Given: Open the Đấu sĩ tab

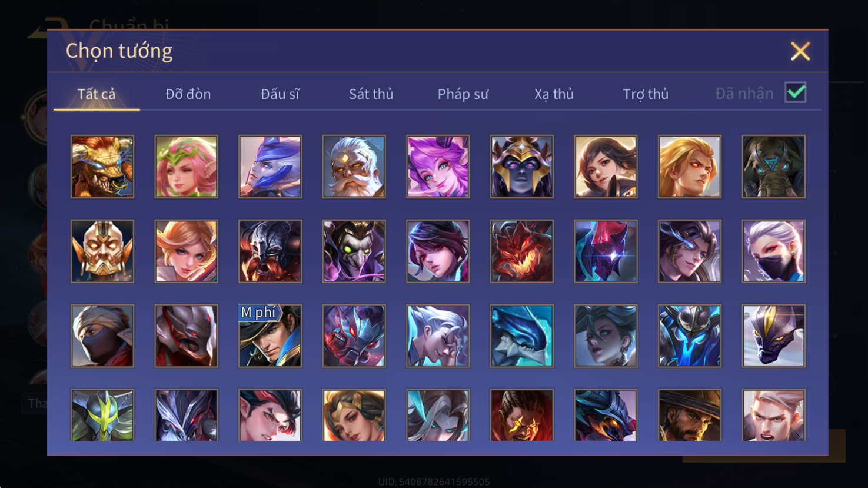Looking at the screenshot, I should click(x=280, y=94).
